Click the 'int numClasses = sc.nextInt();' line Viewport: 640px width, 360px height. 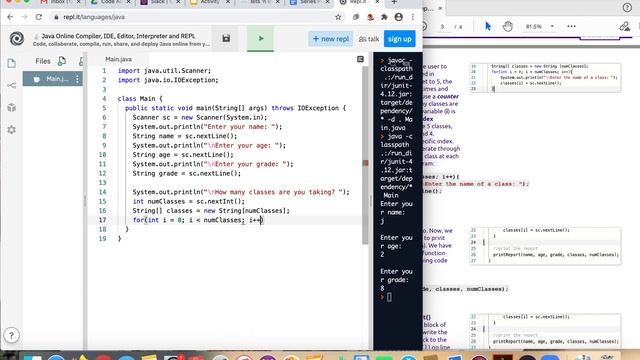189,201
